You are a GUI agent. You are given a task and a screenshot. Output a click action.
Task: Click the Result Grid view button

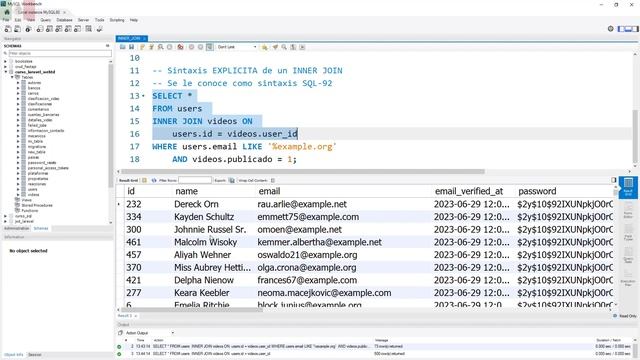[628, 187]
